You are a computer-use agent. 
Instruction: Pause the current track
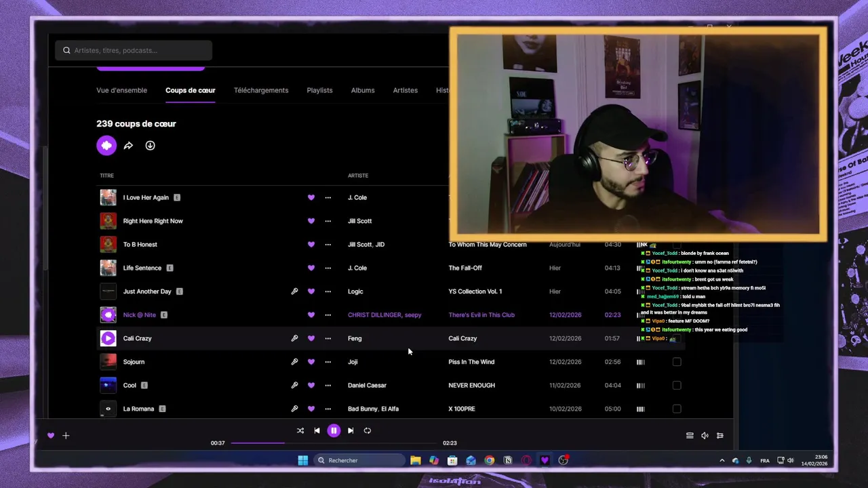(x=334, y=430)
